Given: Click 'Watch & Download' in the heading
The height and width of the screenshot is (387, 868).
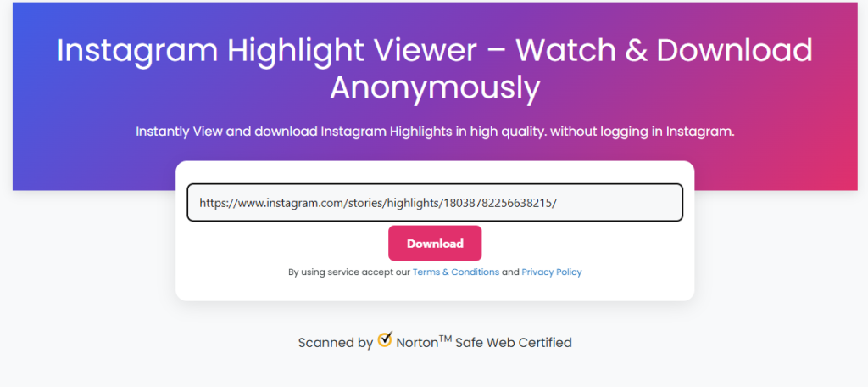Looking at the screenshot, I should [x=665, y=51].
